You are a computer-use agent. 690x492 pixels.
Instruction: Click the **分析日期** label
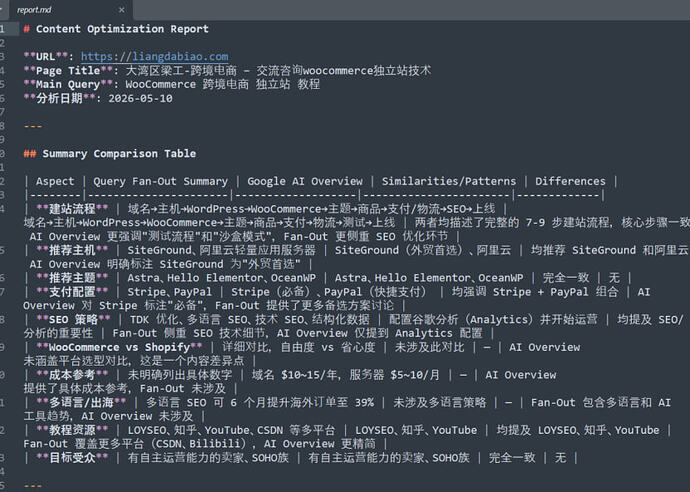[x=59, y=99]
